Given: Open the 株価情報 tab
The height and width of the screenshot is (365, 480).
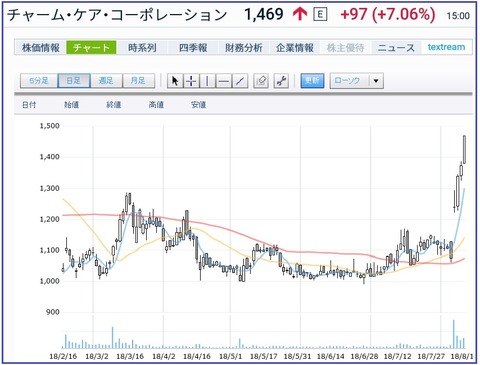Looking at the screenshot, I should [41, 47].
